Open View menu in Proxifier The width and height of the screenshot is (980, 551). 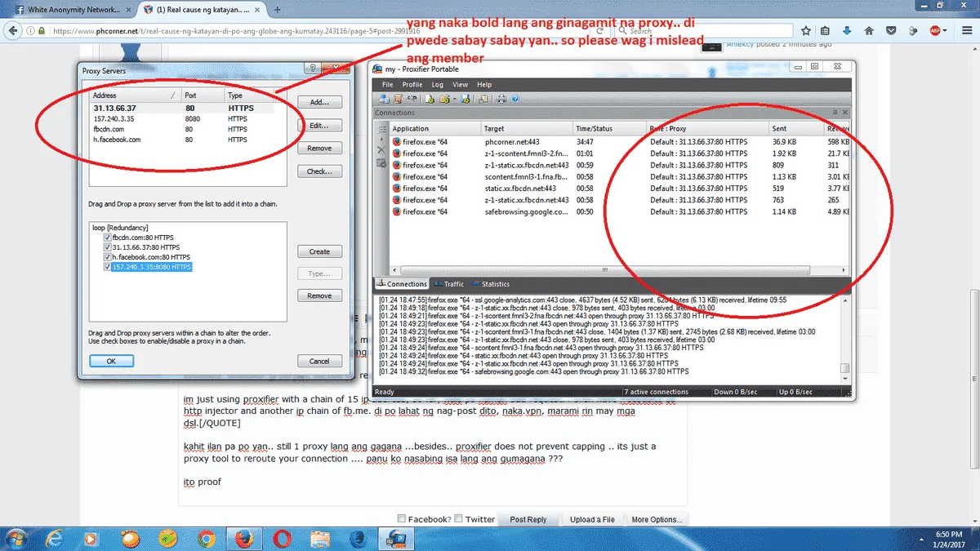(x=461, y=85)
